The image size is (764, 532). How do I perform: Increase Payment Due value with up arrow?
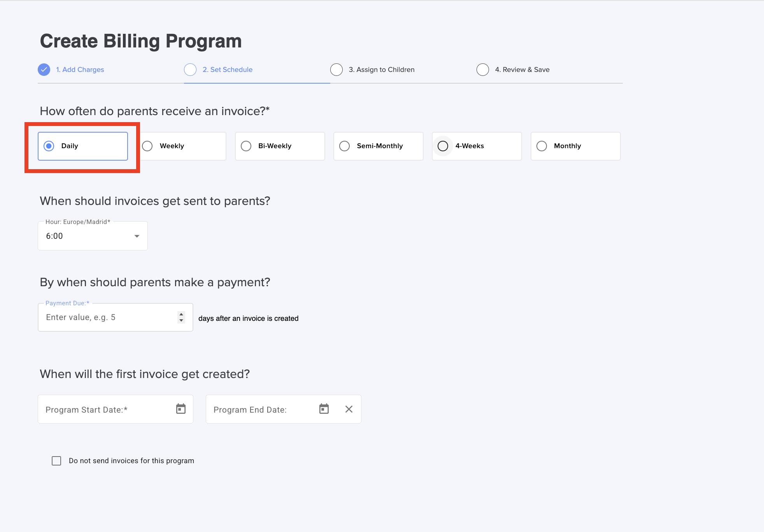181,314
